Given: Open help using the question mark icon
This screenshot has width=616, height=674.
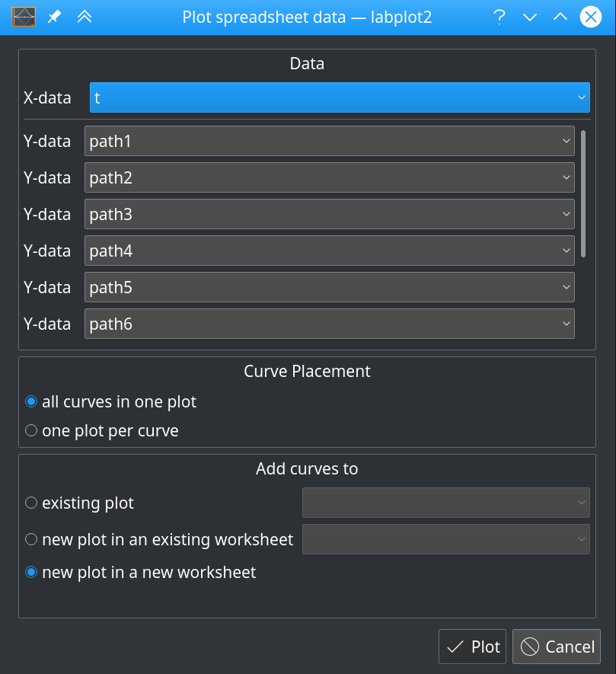Looking at the screenshot, I should 499,17.
